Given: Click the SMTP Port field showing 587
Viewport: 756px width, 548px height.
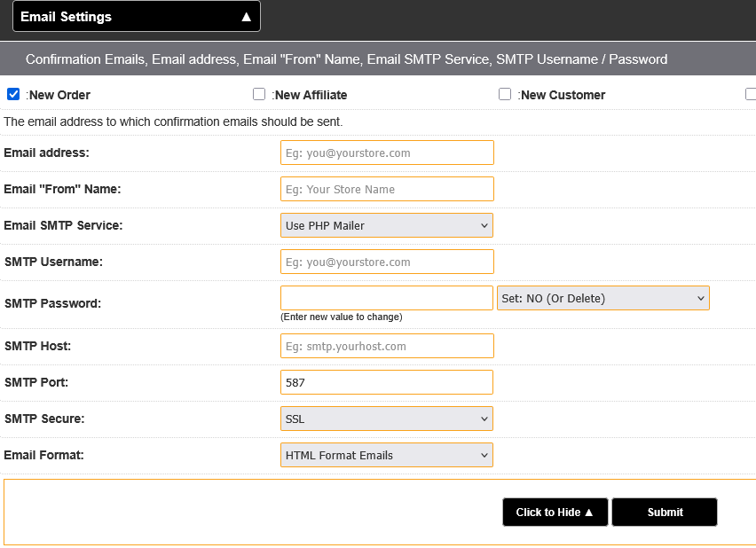Looking at the screenshot, I should [x=387, y=382].
